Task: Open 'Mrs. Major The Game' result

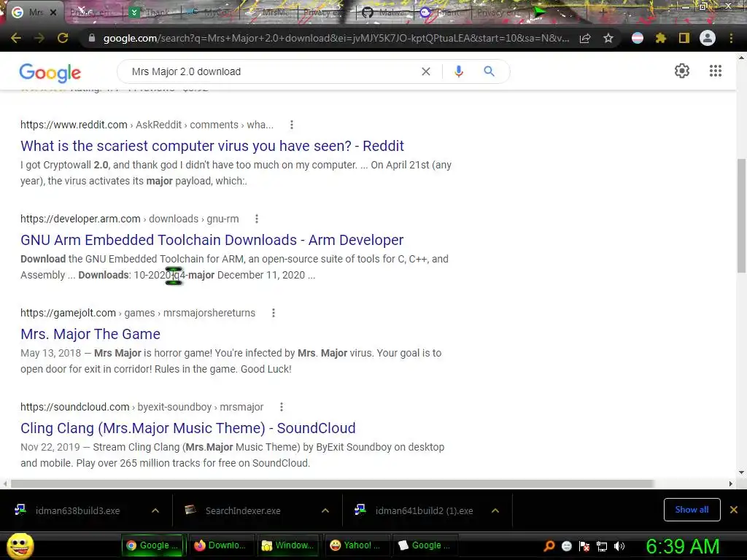Action: click(x=90, y=334)
